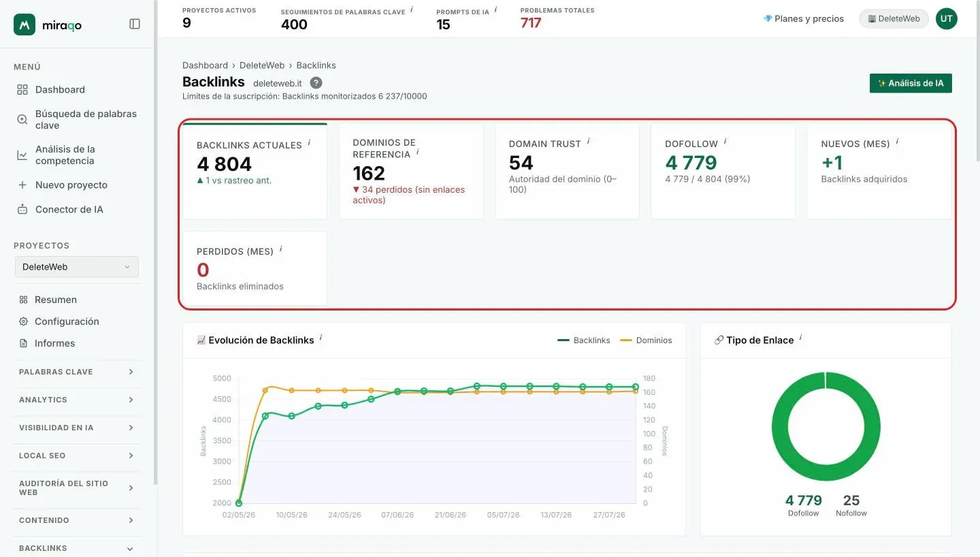Click the Configuración gear icon
The image size is (980, 557).
click(23, 321)
